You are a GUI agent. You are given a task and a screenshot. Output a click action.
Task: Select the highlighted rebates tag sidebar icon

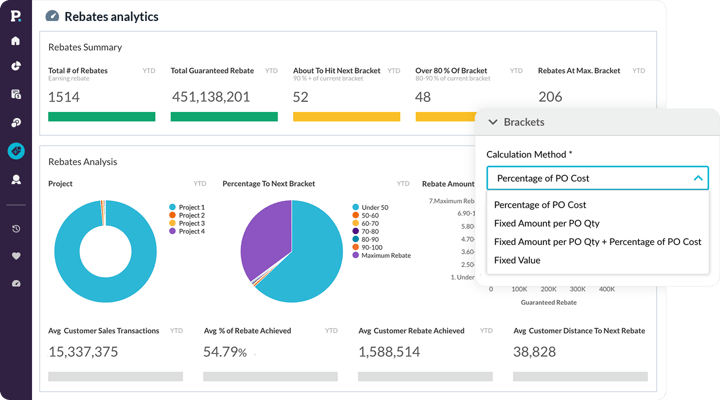click(16, 151)
